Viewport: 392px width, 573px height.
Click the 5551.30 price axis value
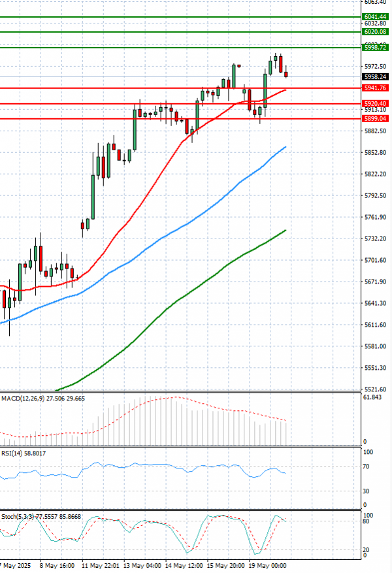coord(375,368)
